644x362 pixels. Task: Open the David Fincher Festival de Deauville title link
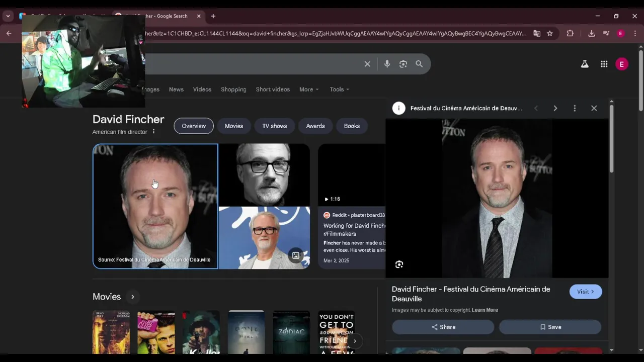pyautogui.click(x=471, y=294)
